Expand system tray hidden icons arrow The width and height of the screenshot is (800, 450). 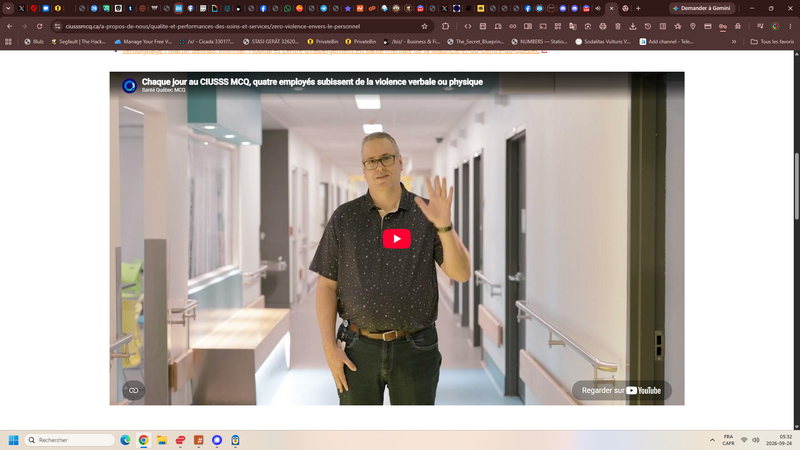click(x=712, y=440)
